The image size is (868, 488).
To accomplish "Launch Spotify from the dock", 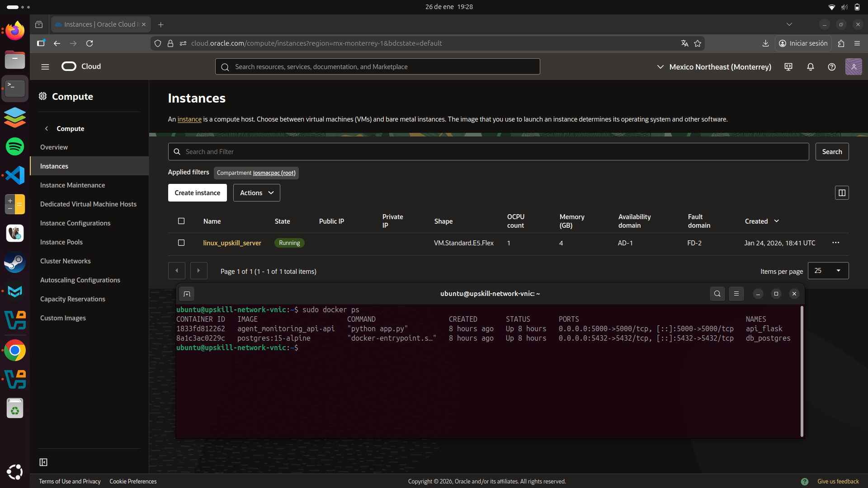I will tap(15, 146).
